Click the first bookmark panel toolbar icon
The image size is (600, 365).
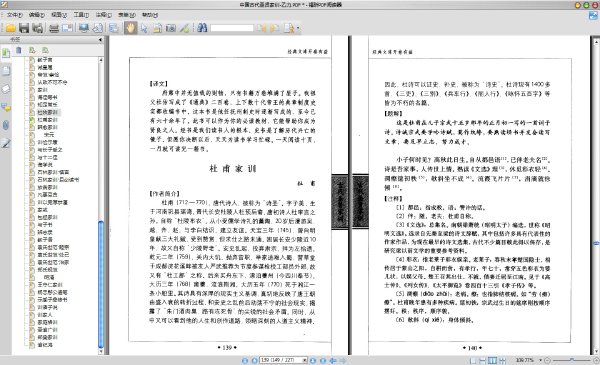pyautogui.click(x=19, y=50)
